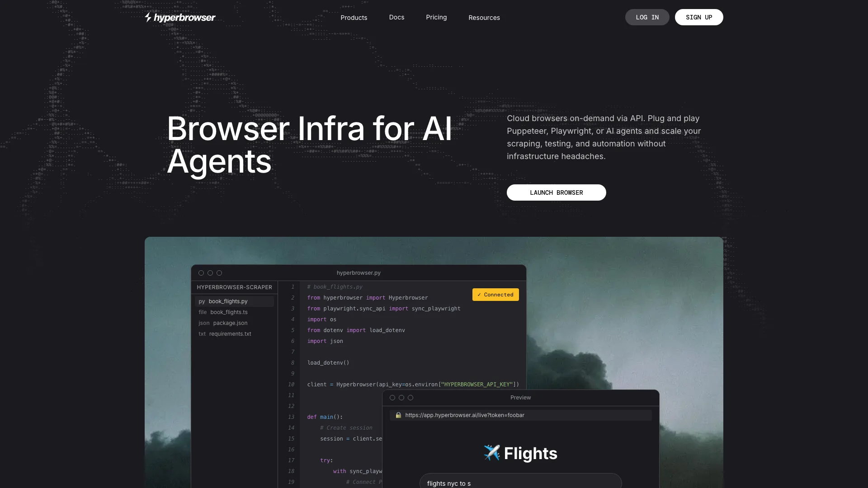This screenshot has width=868, height=488.
Task: Click the Preview window URL address bar
Action: 521,415
